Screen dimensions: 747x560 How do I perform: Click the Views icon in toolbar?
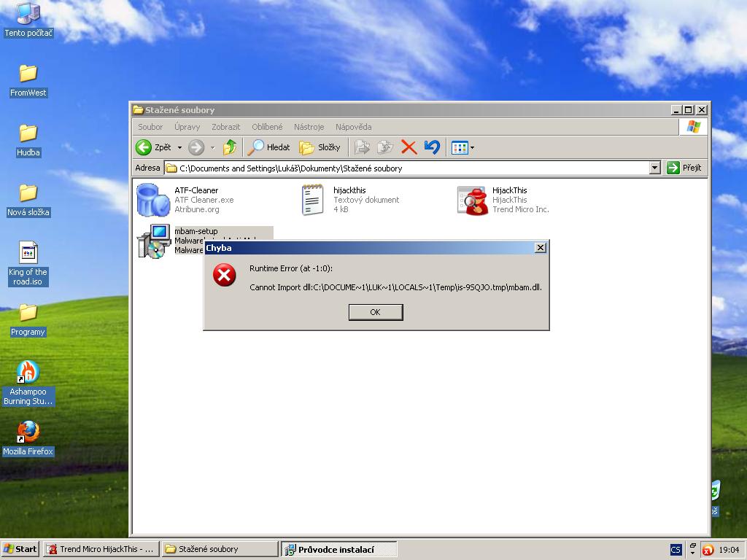(x=460, y=147)
